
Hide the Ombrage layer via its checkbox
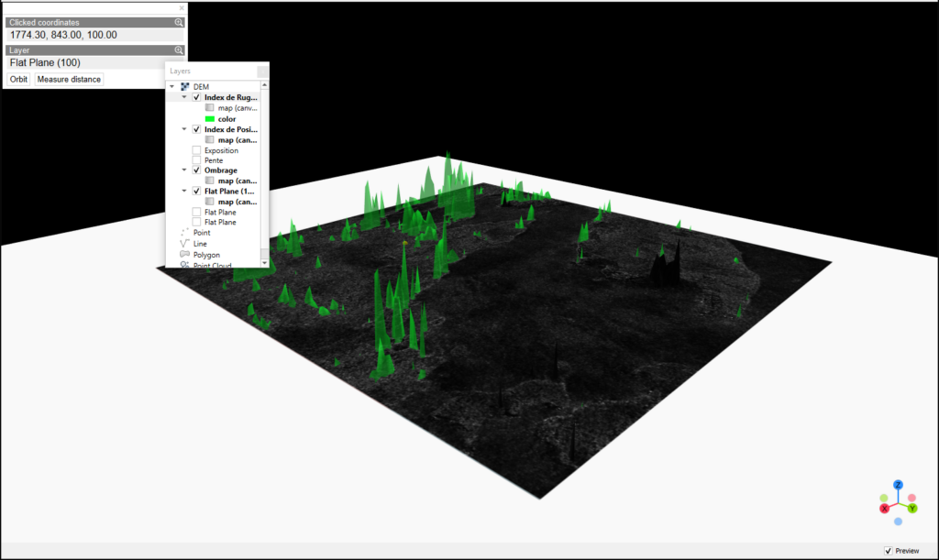tap(196, 170)
